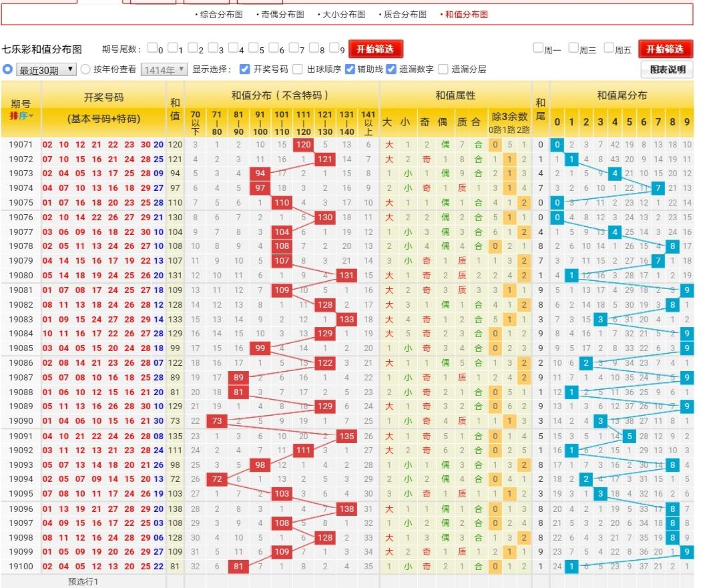
Task: Select the 最近30期 radio button
Action: pyautogui.click(x=7, y=69)
